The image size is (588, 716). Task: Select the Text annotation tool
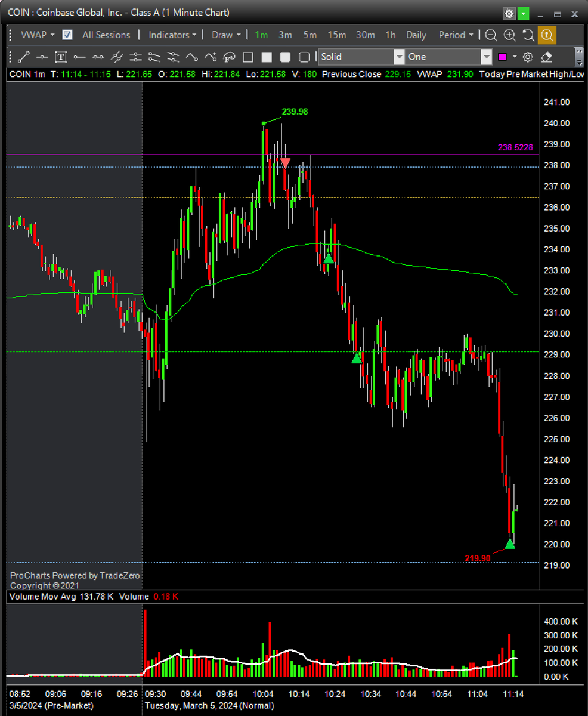tap(60, 57)
